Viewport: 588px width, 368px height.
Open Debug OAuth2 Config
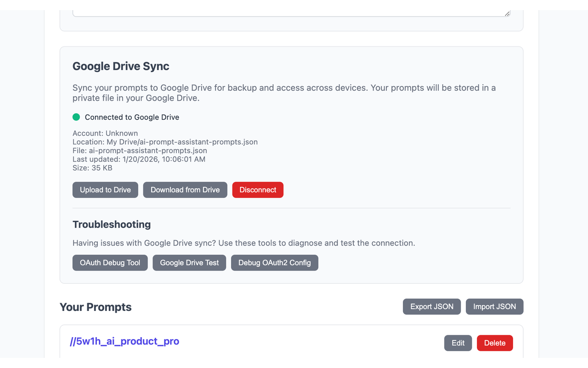click(274, 263)
